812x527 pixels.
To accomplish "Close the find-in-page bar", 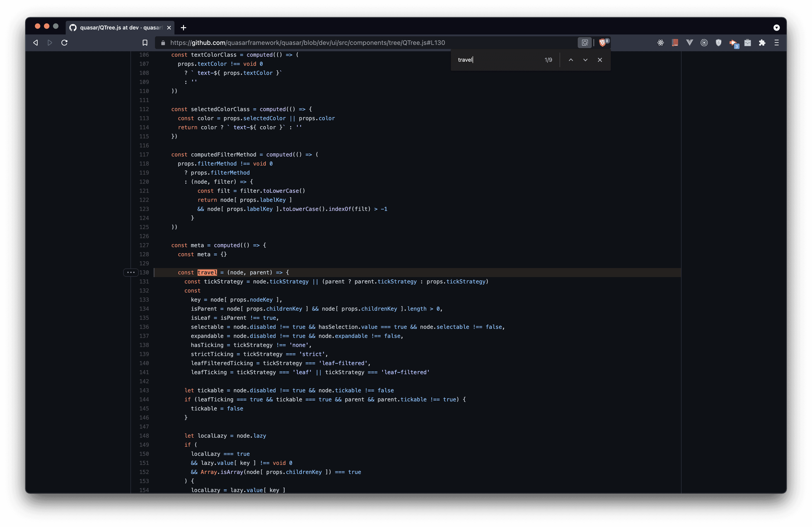I will tap(600, 60).
